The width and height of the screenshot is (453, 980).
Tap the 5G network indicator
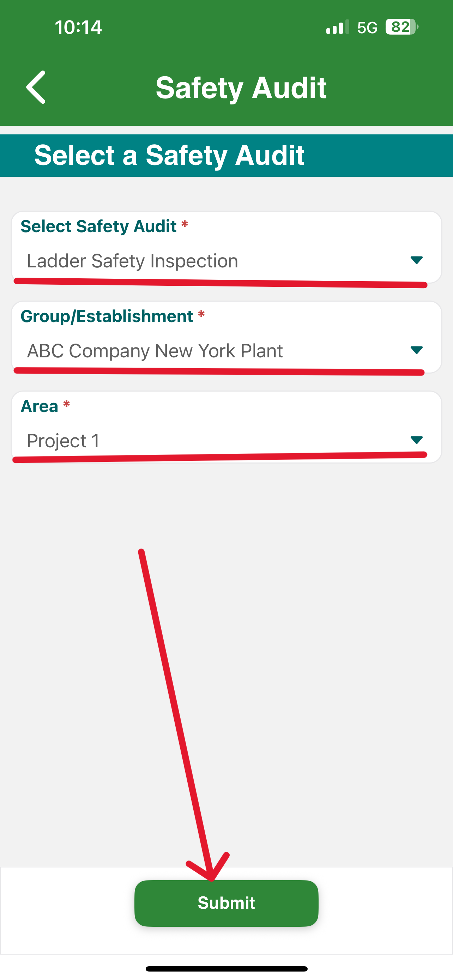point(367,28)
